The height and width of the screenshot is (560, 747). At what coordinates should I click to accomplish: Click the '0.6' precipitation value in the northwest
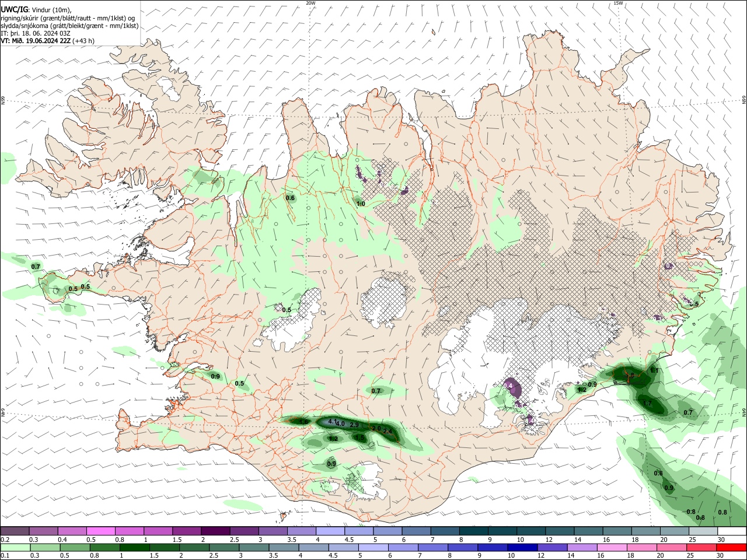point(290,198)
